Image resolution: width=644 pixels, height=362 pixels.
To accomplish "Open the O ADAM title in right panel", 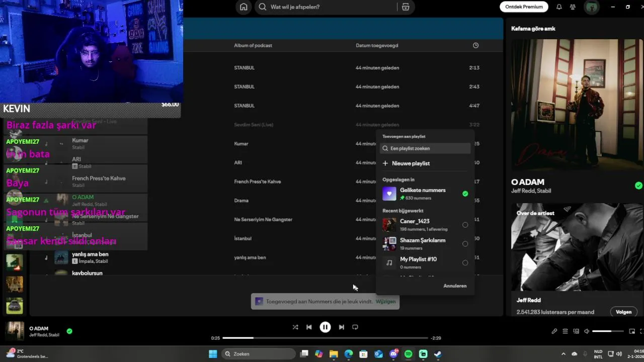I will [x=528, y=182].
